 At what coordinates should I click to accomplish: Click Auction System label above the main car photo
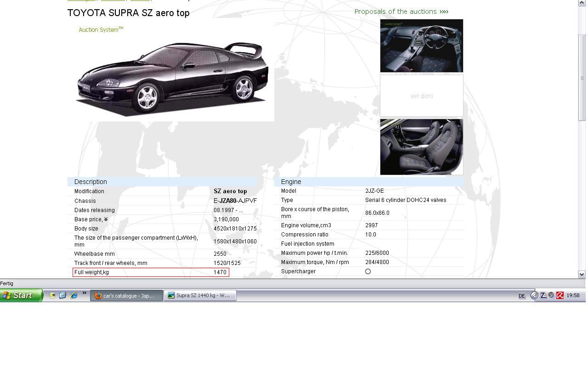point(101,29)
